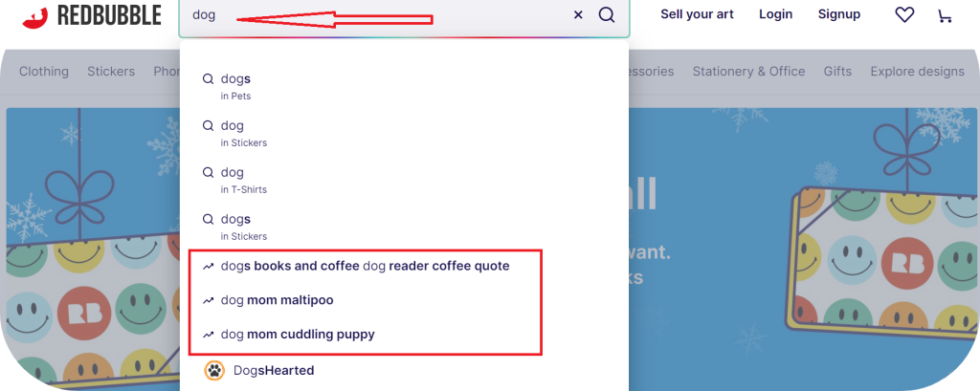This screenshot has width=980, height=391.
Task: Go to the Login page
Action: 775,14
